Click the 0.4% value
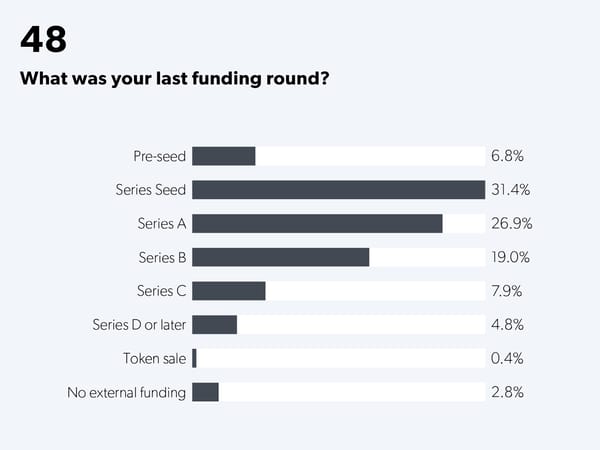Screen dimensions: 600x450 507,358
